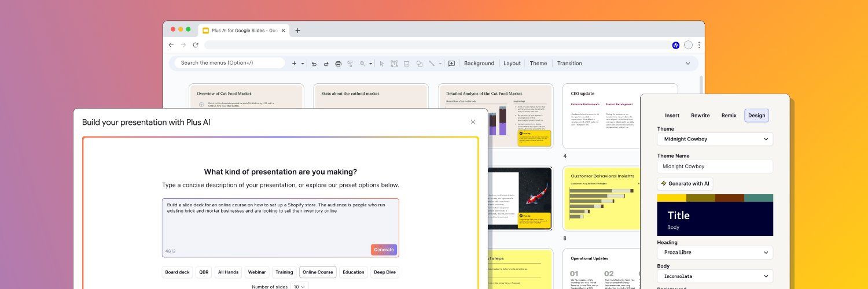Click the browser Reload icon
Viewport: 868px width, 289px height.
196,45
